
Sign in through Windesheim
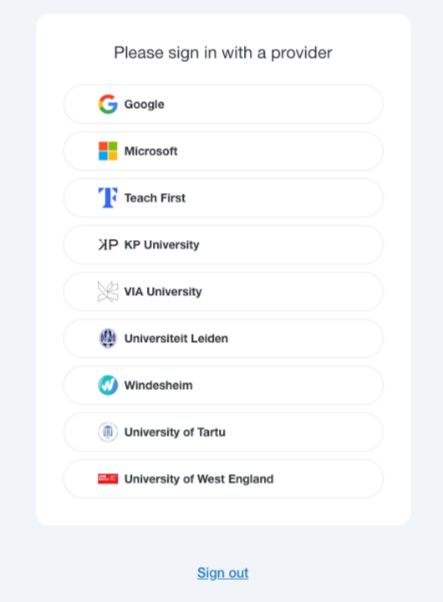click(x=223, y=385)
